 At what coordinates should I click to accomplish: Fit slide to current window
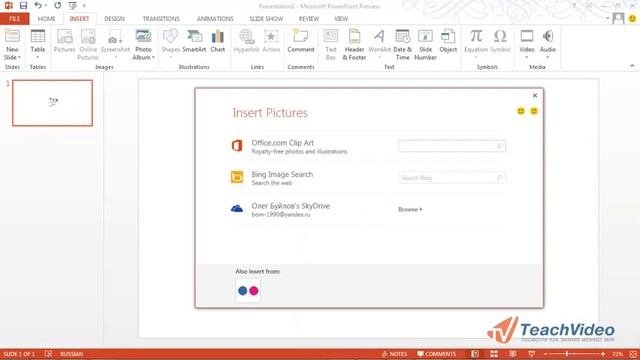633,354
